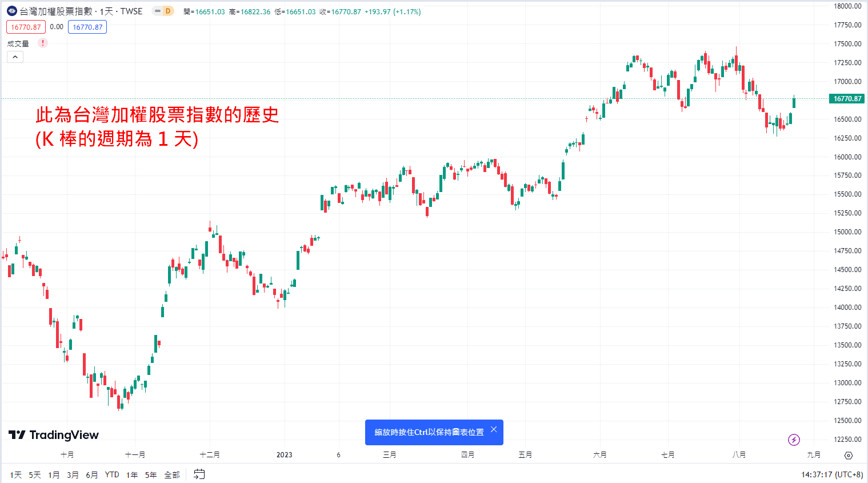This screenshot has height=483, width=868.
Task: Click the 開=16651.03 open value
Action: (205, 11)
